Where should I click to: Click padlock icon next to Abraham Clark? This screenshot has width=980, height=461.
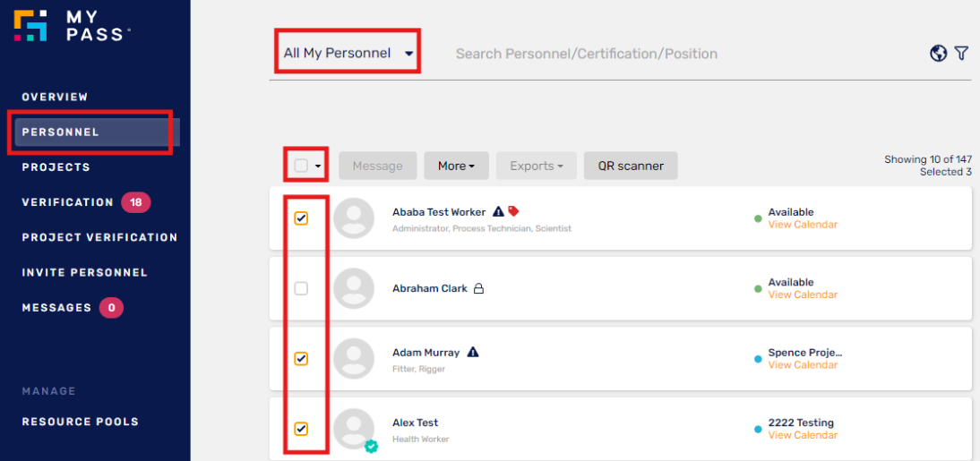pyautogui.click(x=478, y=288)
